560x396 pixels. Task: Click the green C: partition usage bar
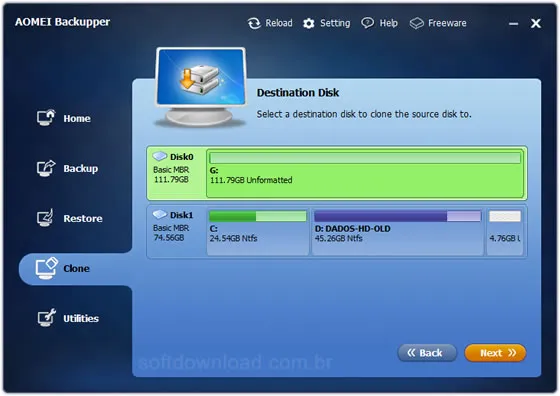258,216
